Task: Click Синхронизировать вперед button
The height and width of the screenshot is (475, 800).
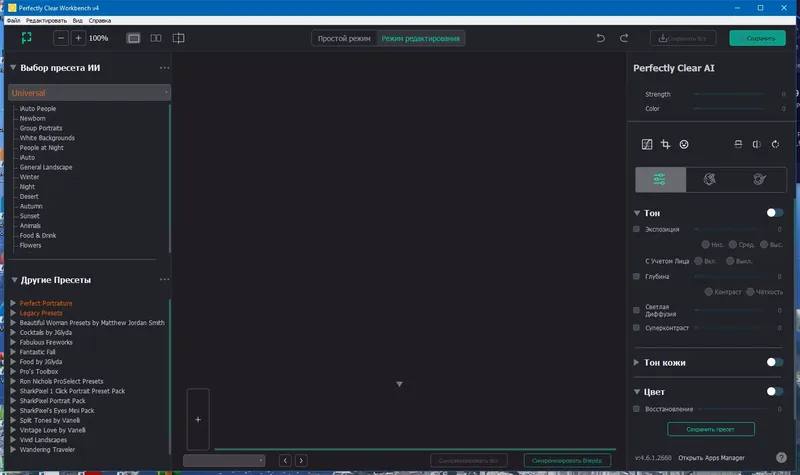Action: point(567,461)
